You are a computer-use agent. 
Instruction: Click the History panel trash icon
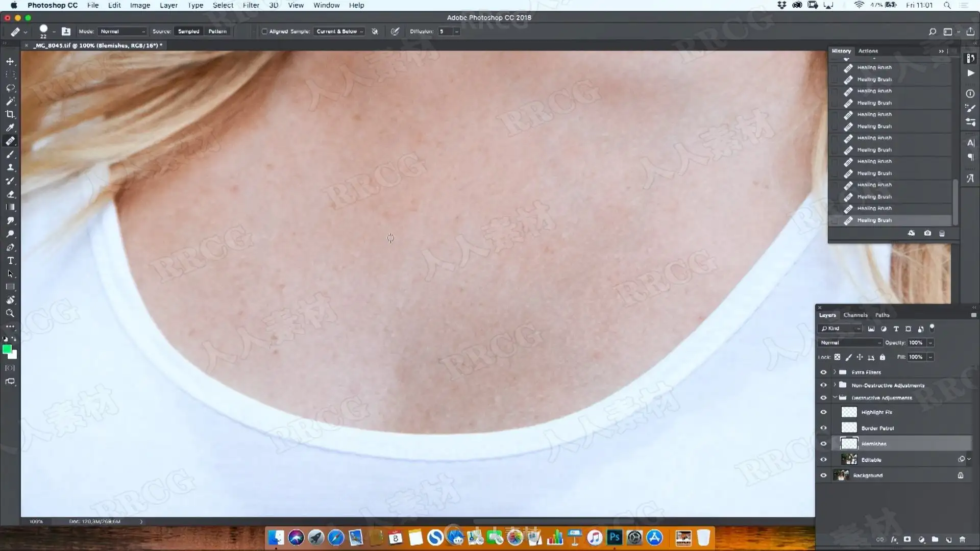click(x=942, y=233)
